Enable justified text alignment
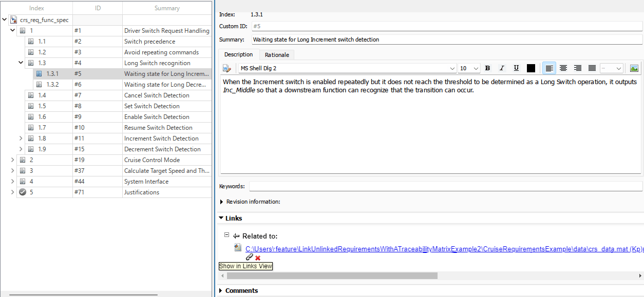The height and width of the screenshot is (297, 644). tap(592, 68)
